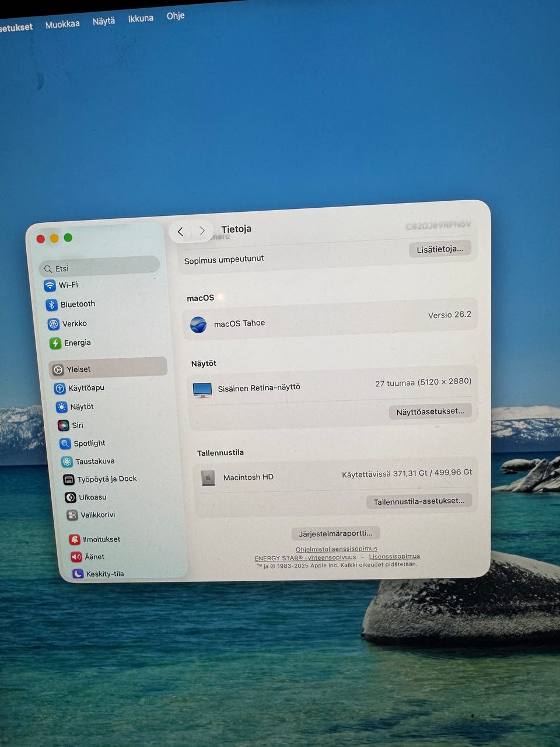Viewport: 560px width, 747px height.
Task: Click 'Käytettävissä 371,31 Gt / 499,96 Gt' text
Action: [407, 473]
